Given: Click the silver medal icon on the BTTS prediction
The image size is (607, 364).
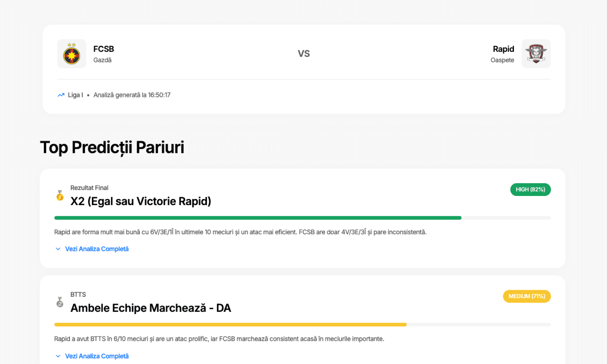Looking at the screenshot, I should pos(60,302).
